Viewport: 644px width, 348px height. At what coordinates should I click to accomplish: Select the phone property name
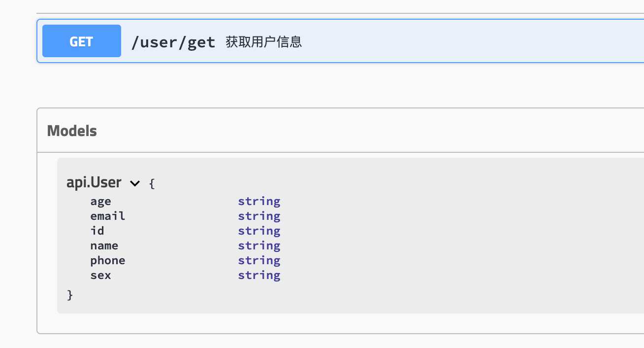point(108,260)
